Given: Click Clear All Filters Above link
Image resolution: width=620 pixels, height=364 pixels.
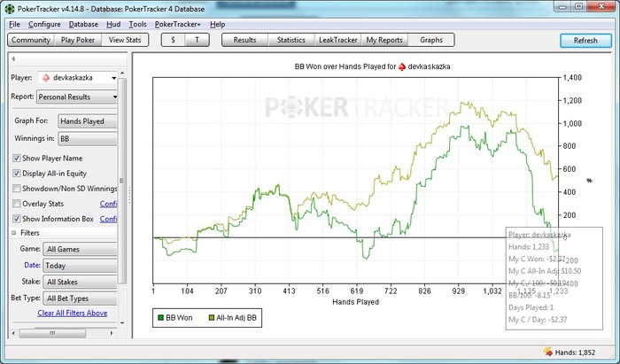Looking at the screenshot, I should click(73, 313).
